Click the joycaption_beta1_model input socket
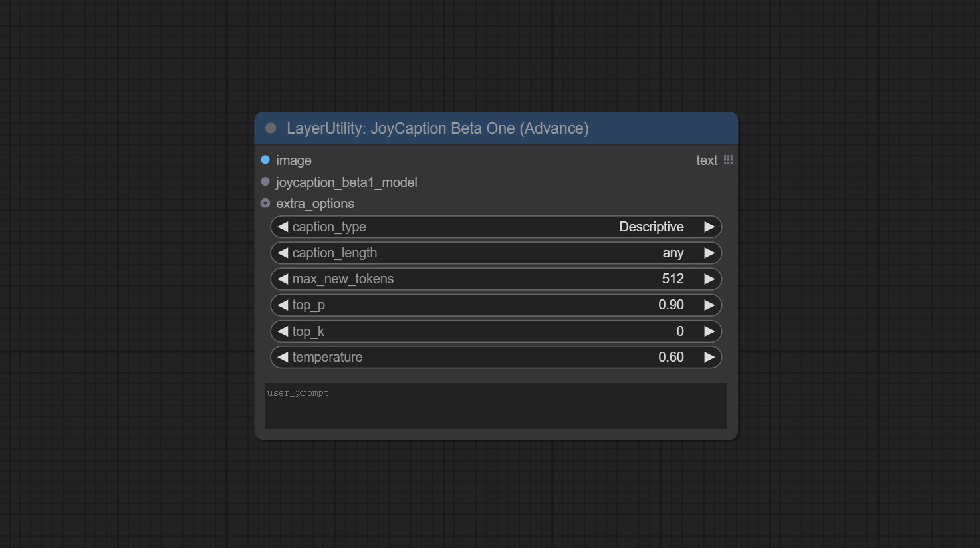 pyautogui.click(x=265, y=182)
